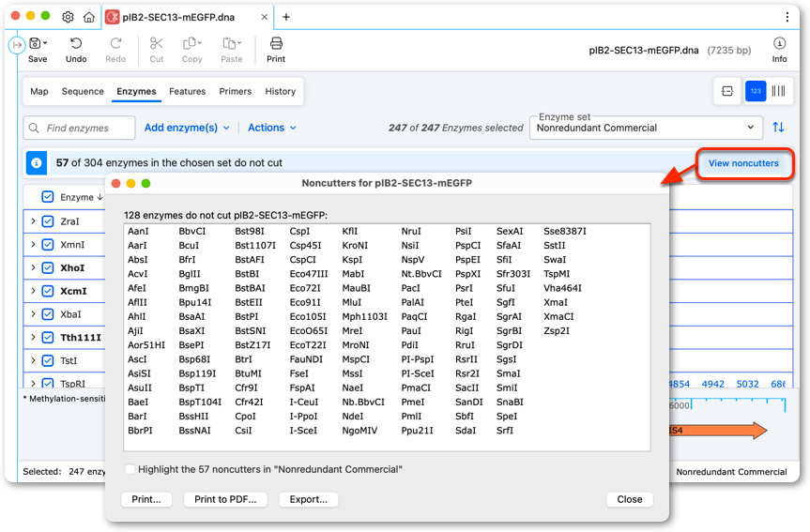Click the Copy toolbar icon
810x532 pixels.
pos(191,43)
